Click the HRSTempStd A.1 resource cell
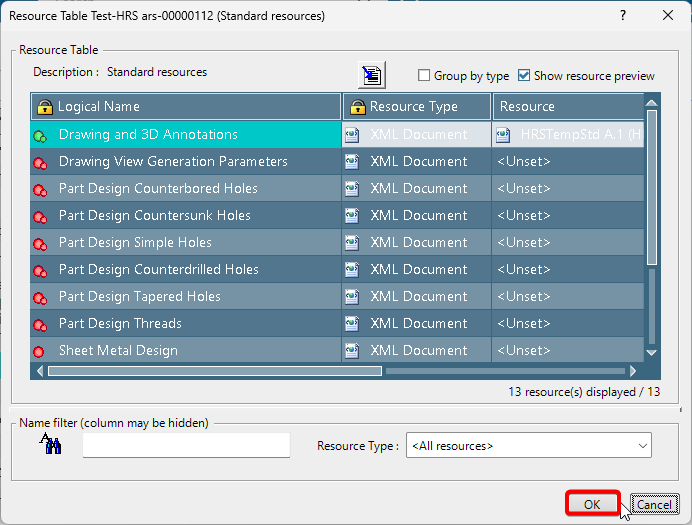Image resolution: width=692 pixels, height=525 pixels. 568,135
